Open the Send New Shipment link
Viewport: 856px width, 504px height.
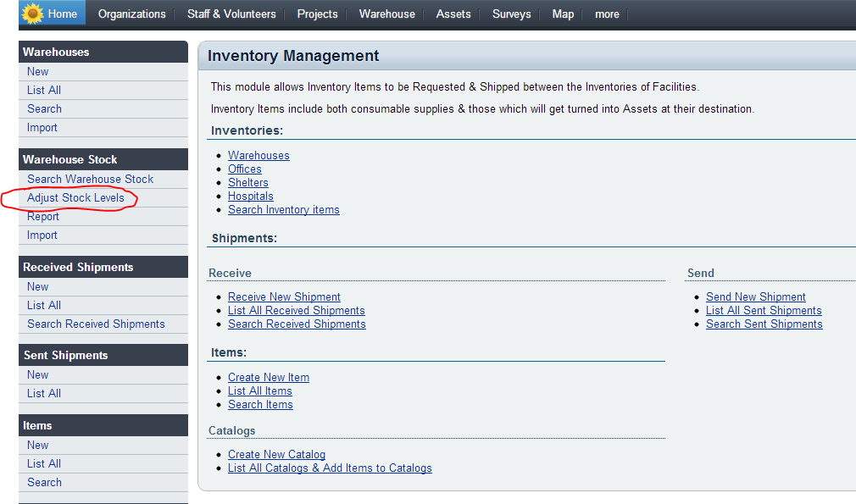click(755, 296)
